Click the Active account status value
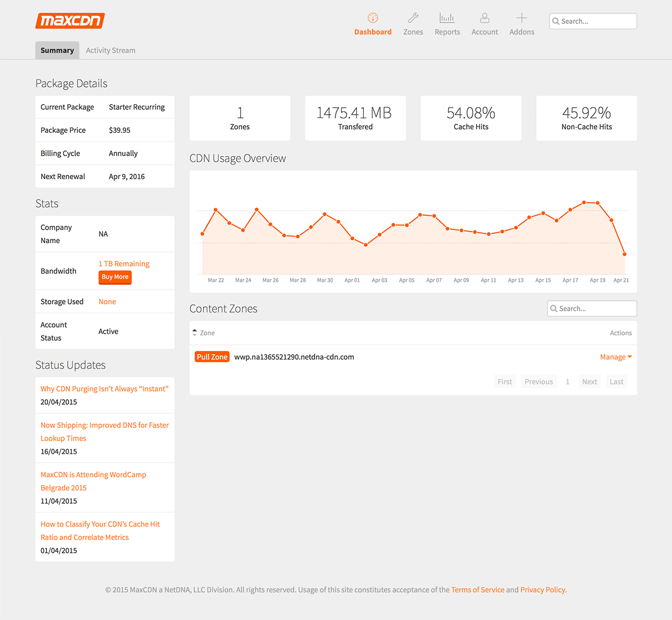Image resolution: width=672 pixels, height=620 pixels. click(108, 332)
